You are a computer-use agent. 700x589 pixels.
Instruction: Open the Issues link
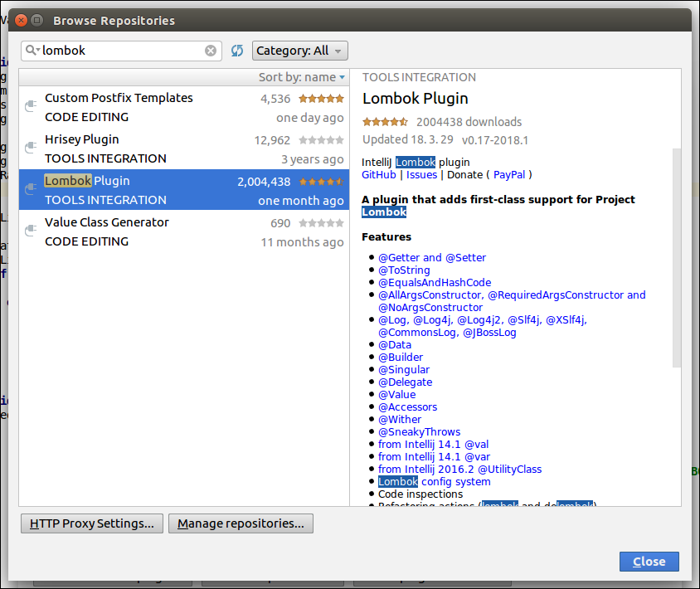pos(421,174)
